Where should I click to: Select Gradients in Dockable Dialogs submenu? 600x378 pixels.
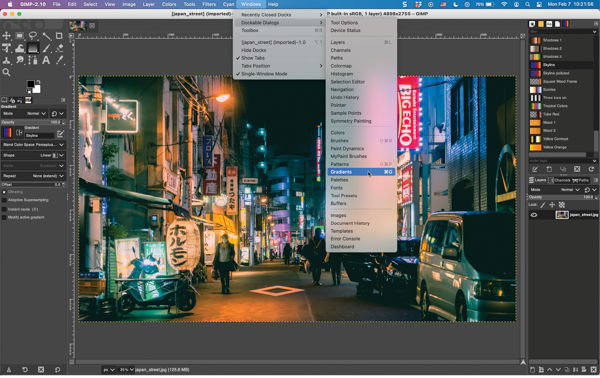tap(361, 172)
